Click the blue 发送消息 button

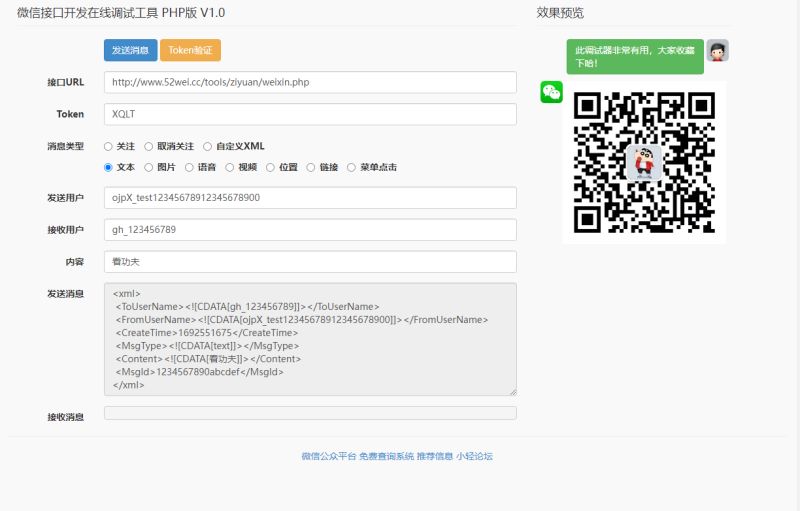(x=131, y=50)
